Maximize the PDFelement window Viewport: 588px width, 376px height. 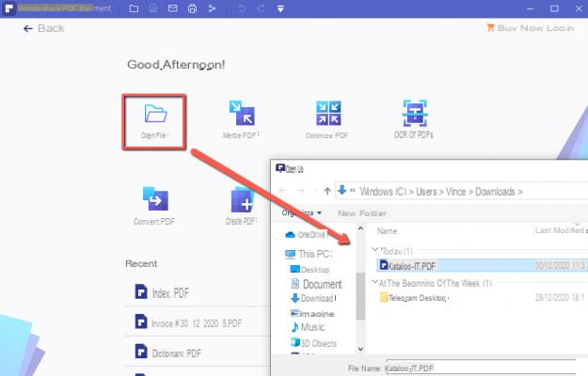[x=554, y=8]
